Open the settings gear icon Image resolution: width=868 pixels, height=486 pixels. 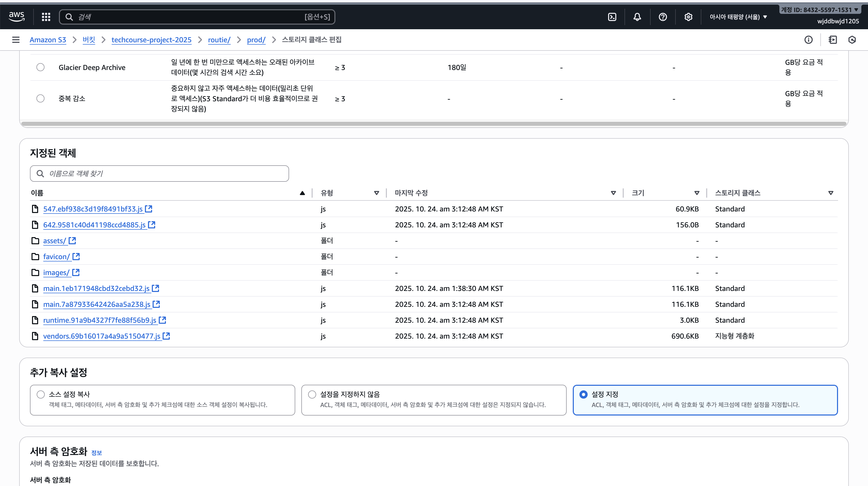tap(689, 17)
